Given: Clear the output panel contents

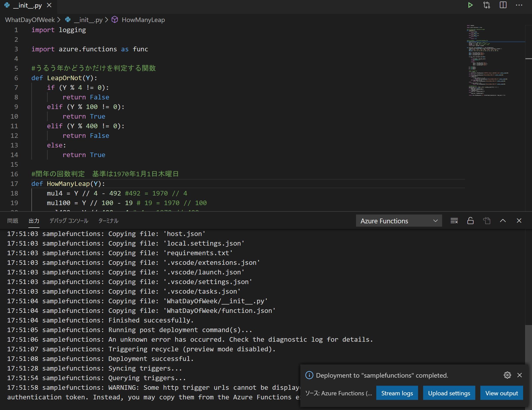Looking at the screenshot, I should coord(454,221).
